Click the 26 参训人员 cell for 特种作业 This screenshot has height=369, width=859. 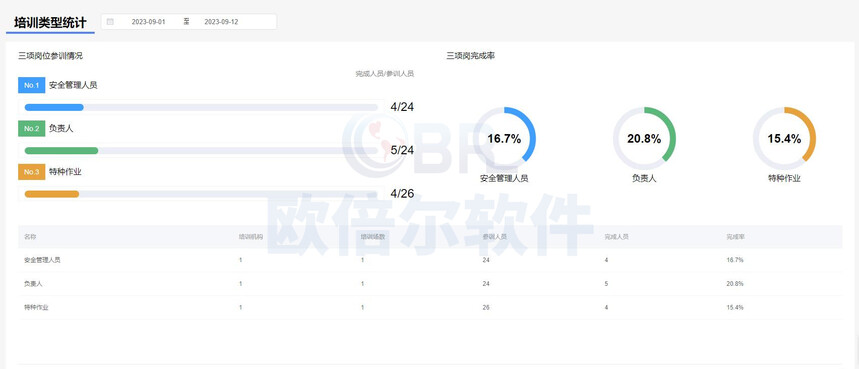pos(486,307)
